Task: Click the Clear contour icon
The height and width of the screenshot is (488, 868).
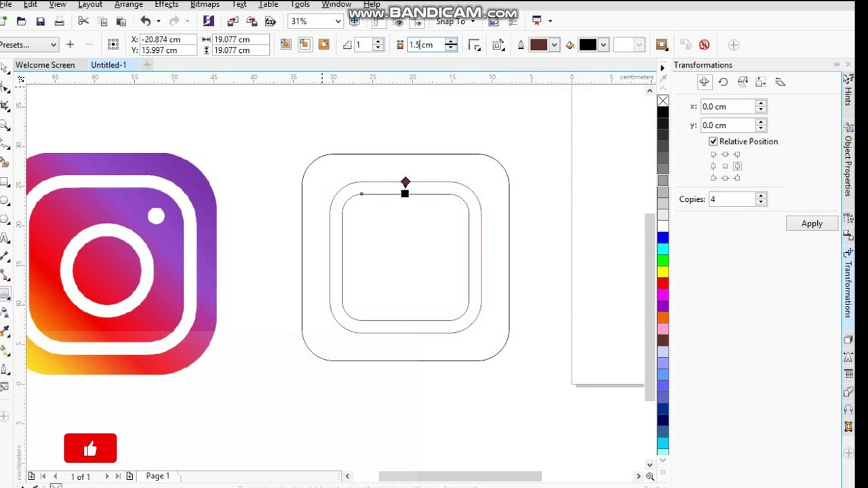Action: [x=704, y=45]
